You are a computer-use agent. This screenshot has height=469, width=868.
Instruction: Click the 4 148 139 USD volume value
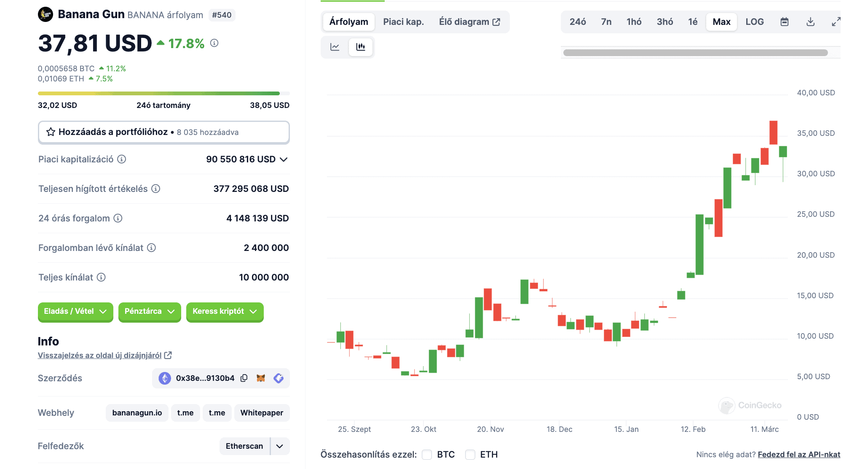pos(257,218)
